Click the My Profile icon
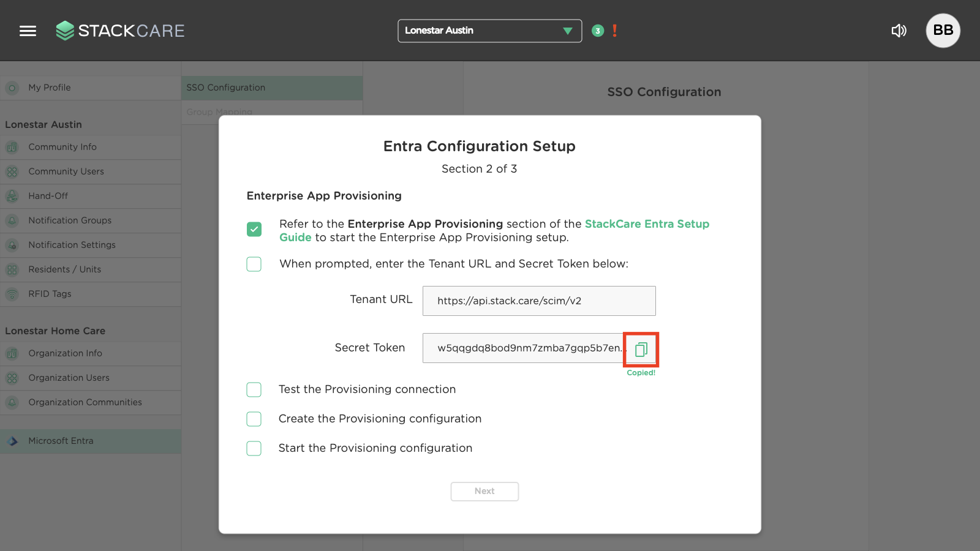The width and height of the screenshot is (980, 551). coord(12,88)
